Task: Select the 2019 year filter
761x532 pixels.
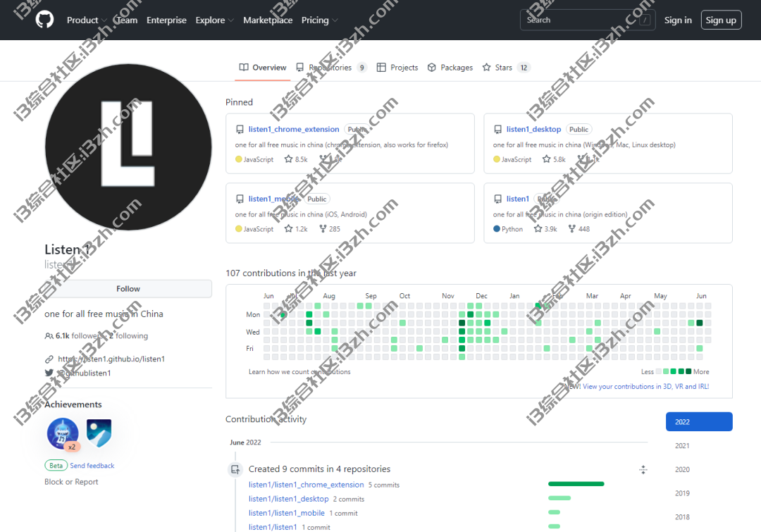Action: tap(682, 493)
